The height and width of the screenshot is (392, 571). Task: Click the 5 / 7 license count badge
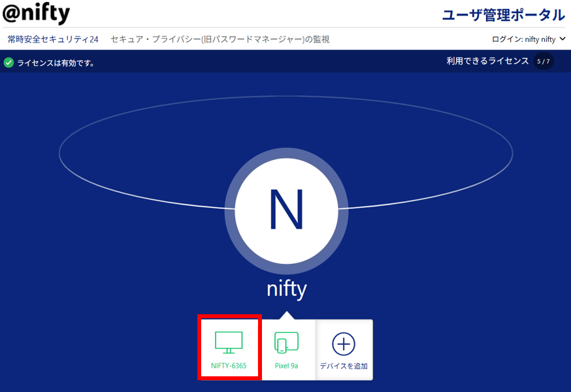click(x=544, y=61)
